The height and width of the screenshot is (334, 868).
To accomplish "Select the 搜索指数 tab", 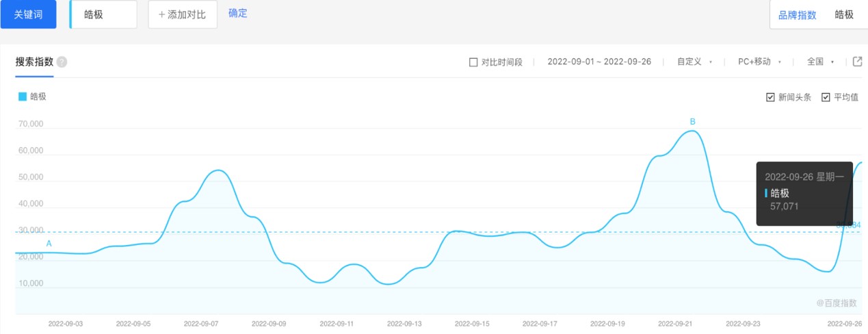I will coord(34,62).
